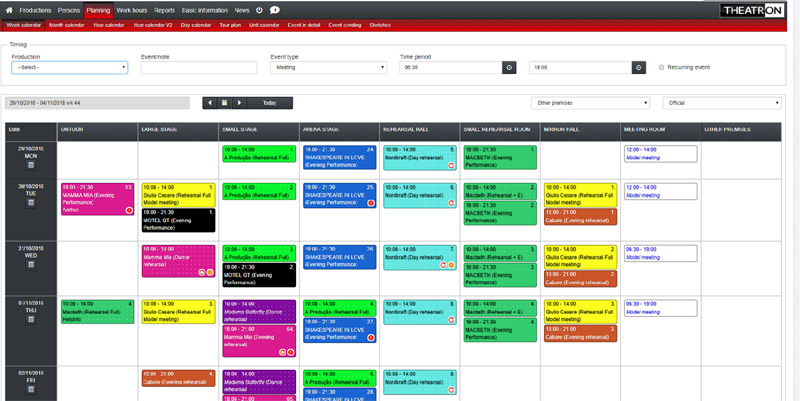
Task: Expand the Production select dropdown
Action: tap(69, 68)
